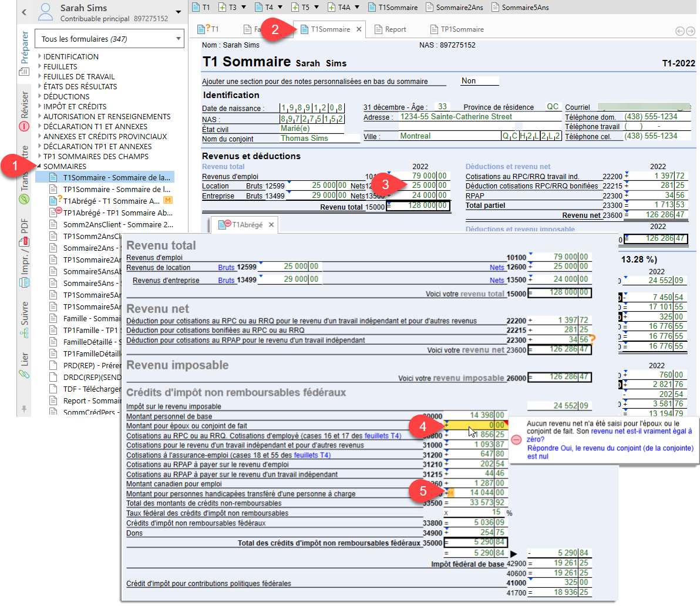This screenshot has width=700, height=606.
Task: Close the T1Abrégé tab
Action: (271, 224)
